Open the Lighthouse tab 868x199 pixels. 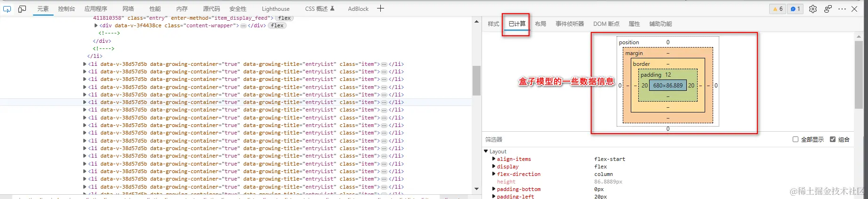tap(275, 8)
